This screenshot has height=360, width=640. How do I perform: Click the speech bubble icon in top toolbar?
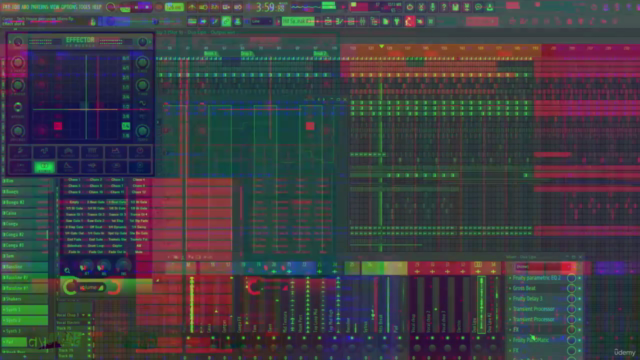(478, 7)
